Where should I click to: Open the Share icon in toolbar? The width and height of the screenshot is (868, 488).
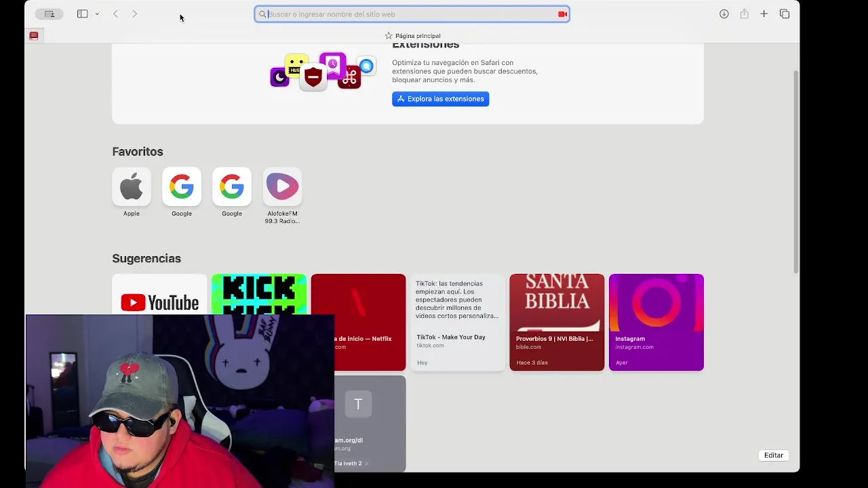744,14
